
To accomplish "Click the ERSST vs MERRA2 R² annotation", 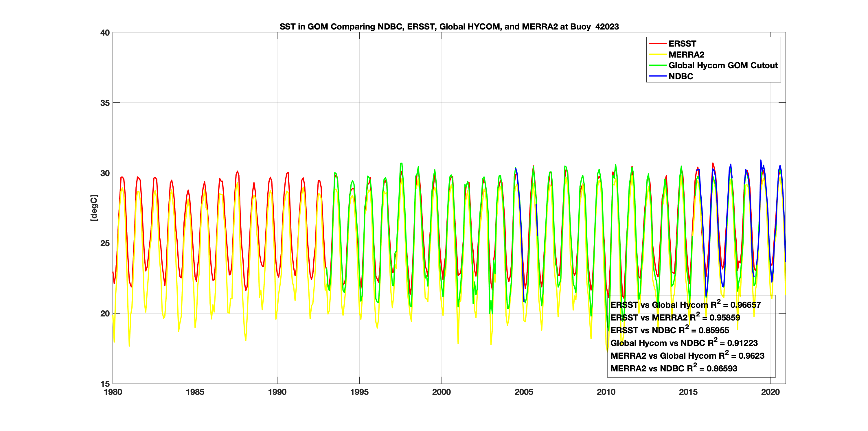I will tap(675, 317).
